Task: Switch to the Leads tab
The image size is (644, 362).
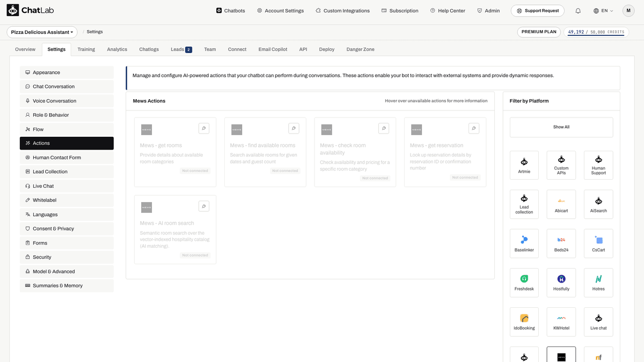Action: pyautogui.click(x=181, y=49)
